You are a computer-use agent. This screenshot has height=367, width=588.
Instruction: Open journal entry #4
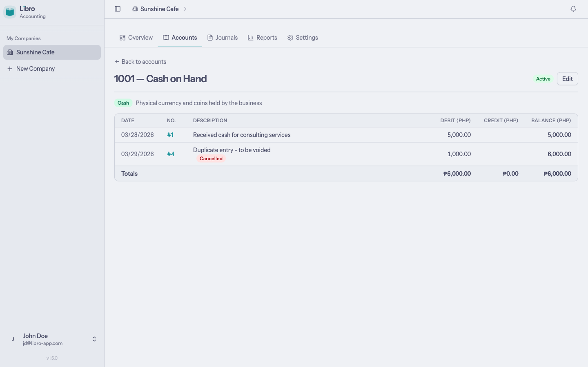point(170,154)
